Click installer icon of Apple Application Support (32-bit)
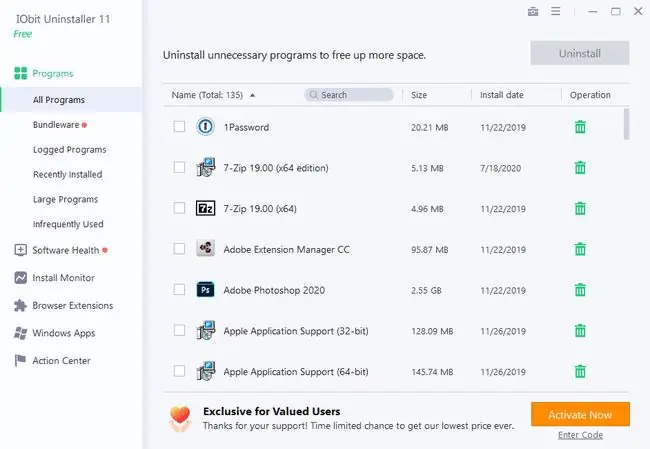This screenshot has width=650, height=449. tap(206, 330)
